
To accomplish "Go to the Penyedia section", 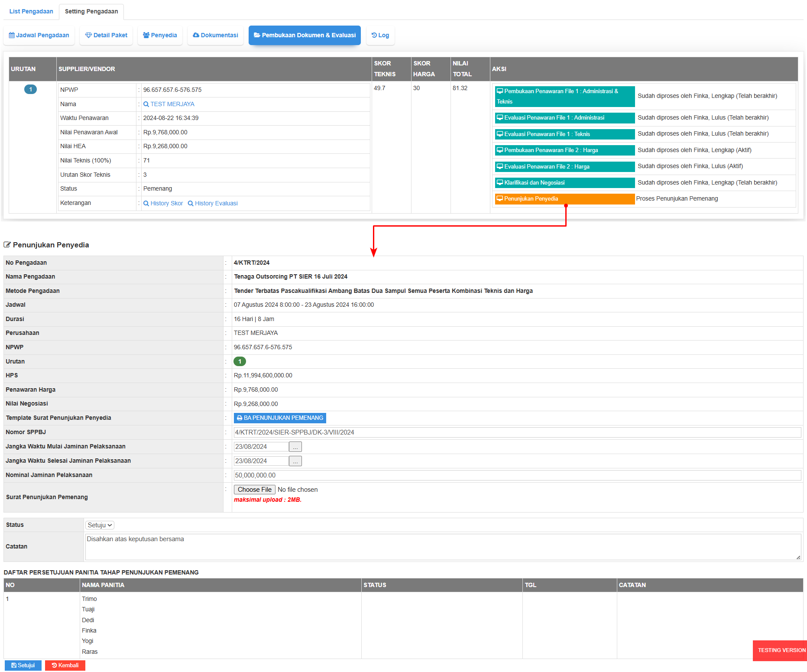I will tap(160, 35).
